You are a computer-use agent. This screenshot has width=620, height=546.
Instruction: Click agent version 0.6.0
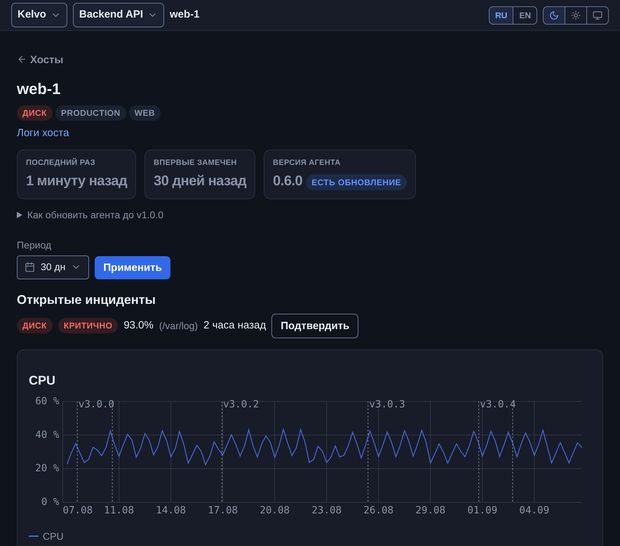pos(287,181)
